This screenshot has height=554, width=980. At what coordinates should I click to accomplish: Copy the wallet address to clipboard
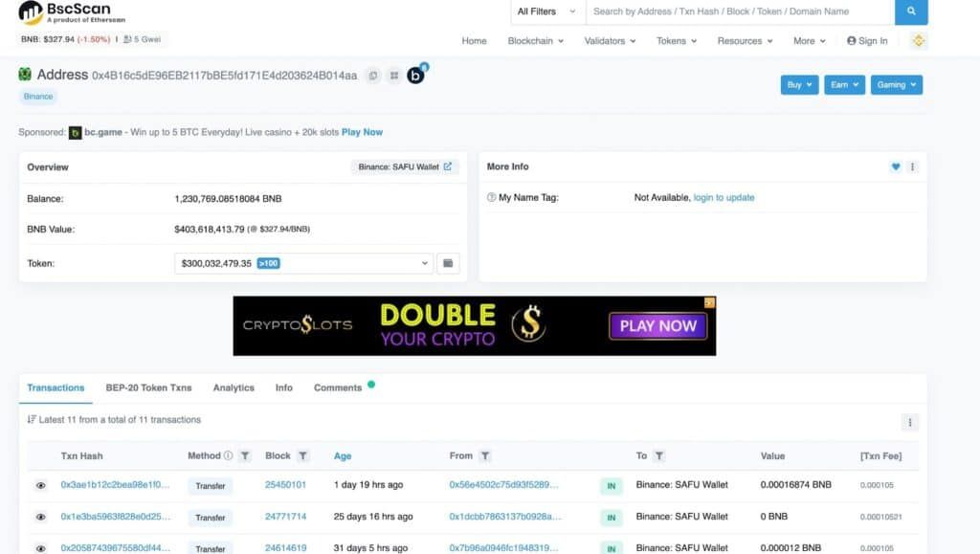[373, 76]
